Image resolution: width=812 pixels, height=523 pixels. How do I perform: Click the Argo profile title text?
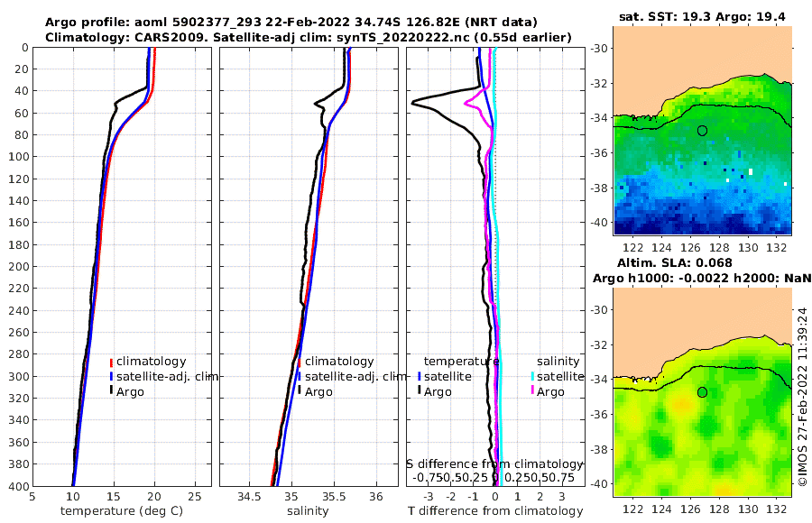(291, 23)
